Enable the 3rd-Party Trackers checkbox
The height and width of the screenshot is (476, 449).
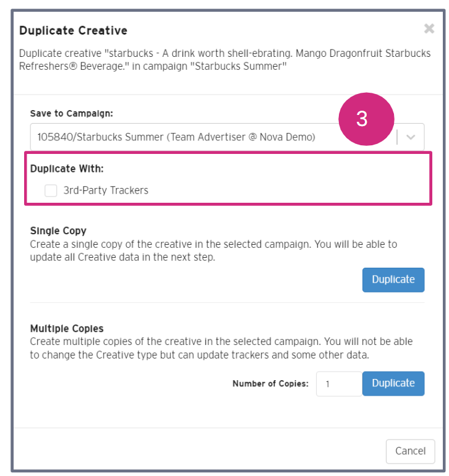[x=51, y=190]
